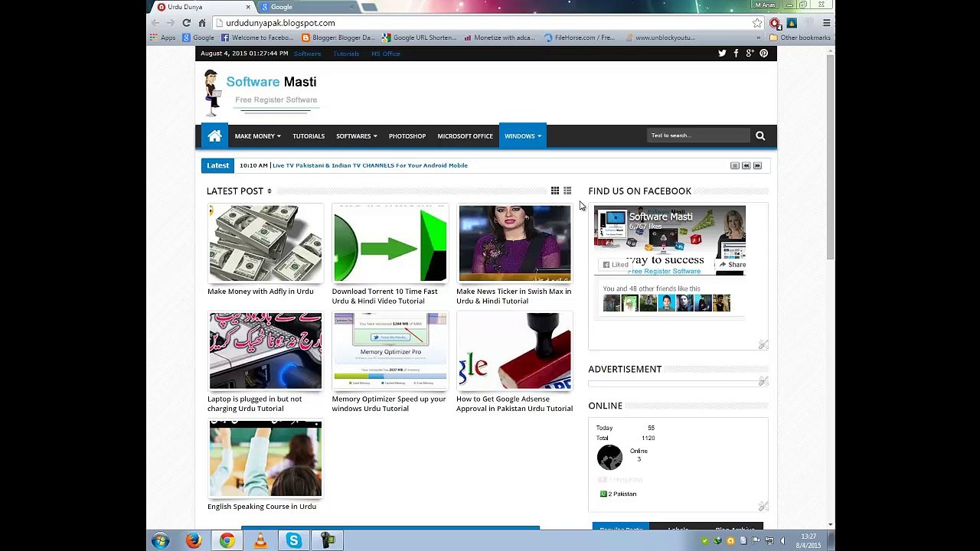This screenshot has height=551, width=980.
Task: Open the Twitter icon in top bar
Action: tap(722, 54)
